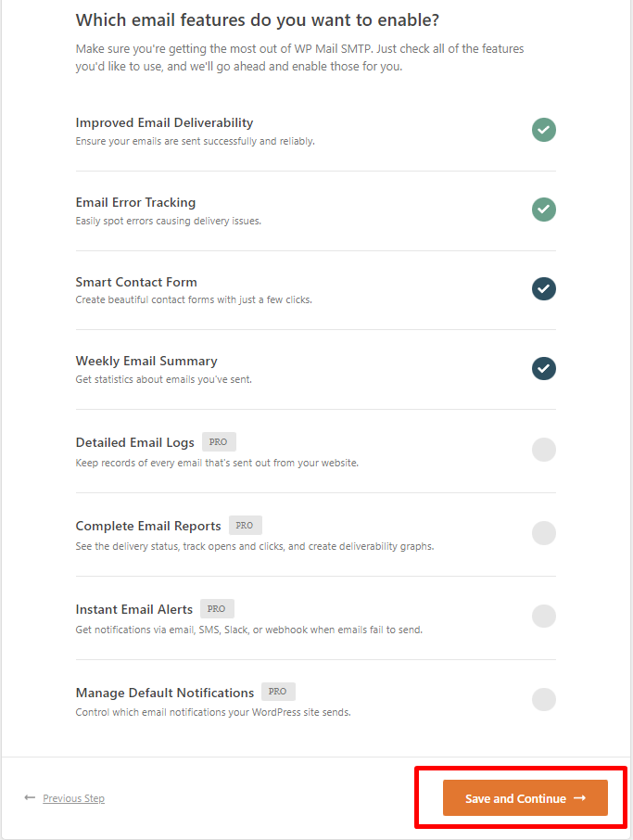Click the PRO badge beside Manage Default Notifications
This screenshot has width=633, height=840.
pyautogui.click(x=278, y=692)
